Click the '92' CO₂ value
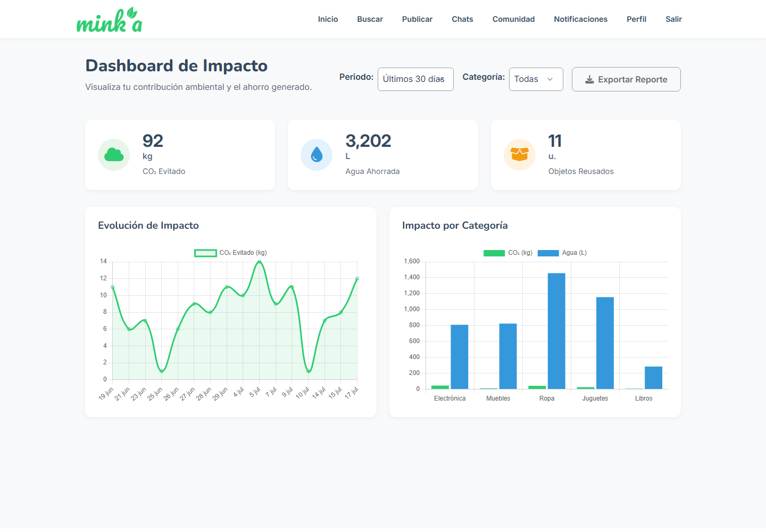 pos(153,141)
